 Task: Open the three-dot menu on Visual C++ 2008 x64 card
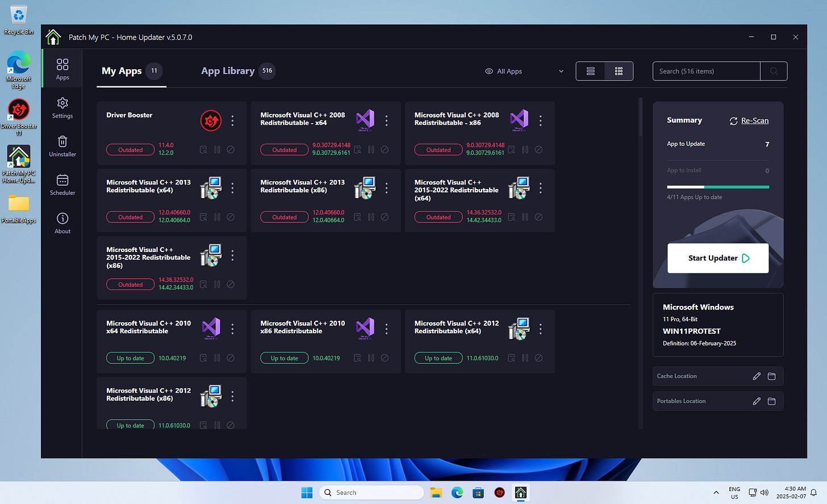coord(386,120)
